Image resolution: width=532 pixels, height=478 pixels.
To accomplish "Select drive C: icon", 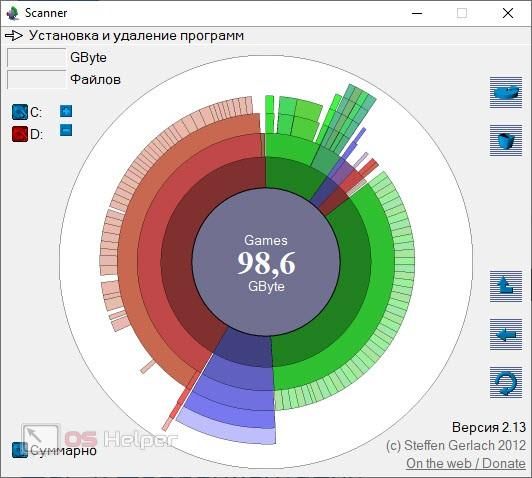I will pos(20,112).
